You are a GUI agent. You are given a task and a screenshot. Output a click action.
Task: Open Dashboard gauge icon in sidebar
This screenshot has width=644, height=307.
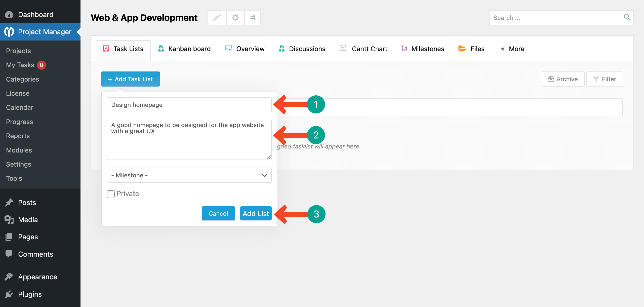[x=9, y=15]
